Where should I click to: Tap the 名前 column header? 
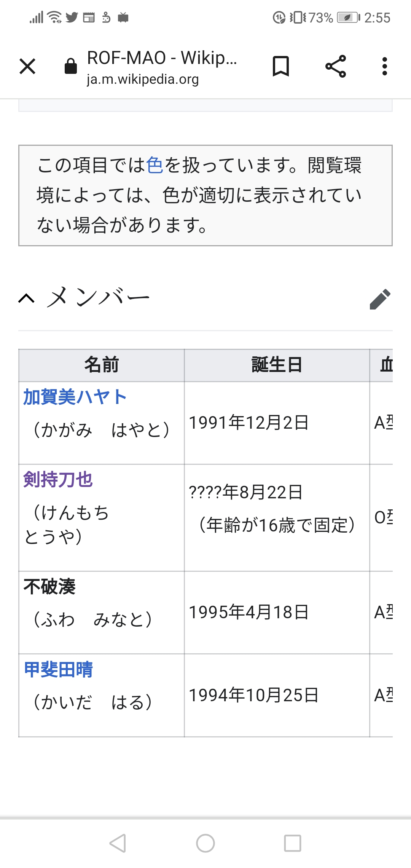tap(101, 365)
